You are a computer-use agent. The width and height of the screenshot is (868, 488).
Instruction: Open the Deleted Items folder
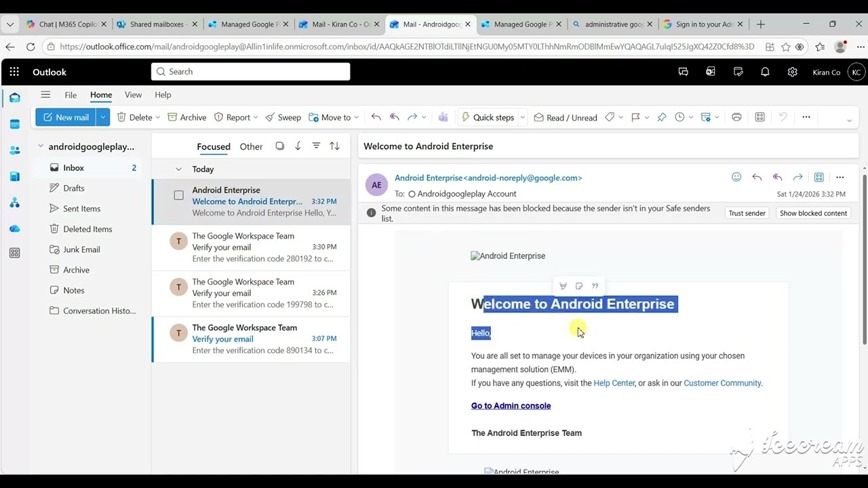[87, 229]
